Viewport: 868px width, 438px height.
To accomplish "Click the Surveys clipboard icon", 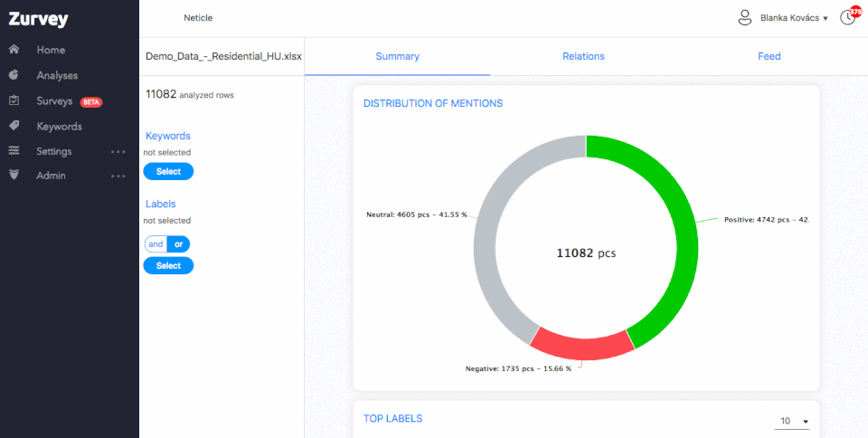I will pos(14,100).
